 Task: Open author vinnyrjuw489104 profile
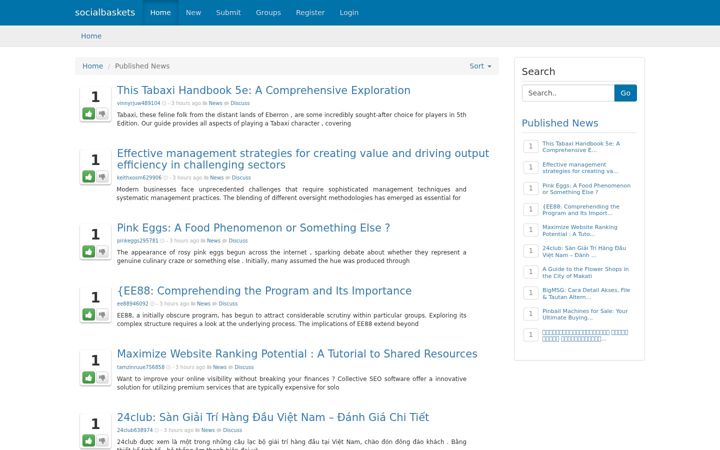(138, 103)
